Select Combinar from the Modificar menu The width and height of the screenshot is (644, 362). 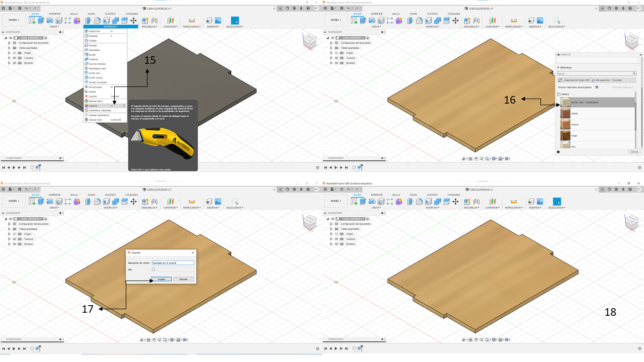point(105,59)
